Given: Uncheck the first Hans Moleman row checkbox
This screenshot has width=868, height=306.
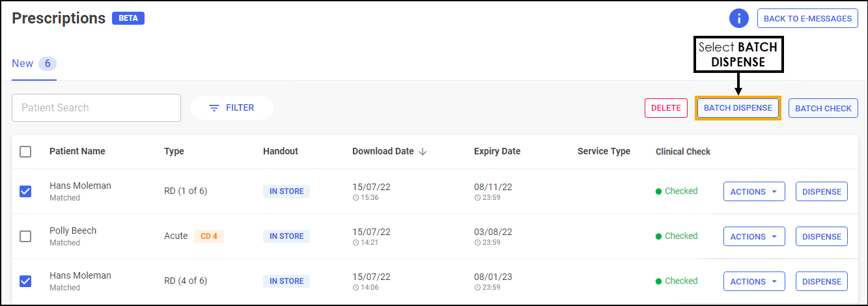Looking at the screenshot, I should (x=25, y=191).
